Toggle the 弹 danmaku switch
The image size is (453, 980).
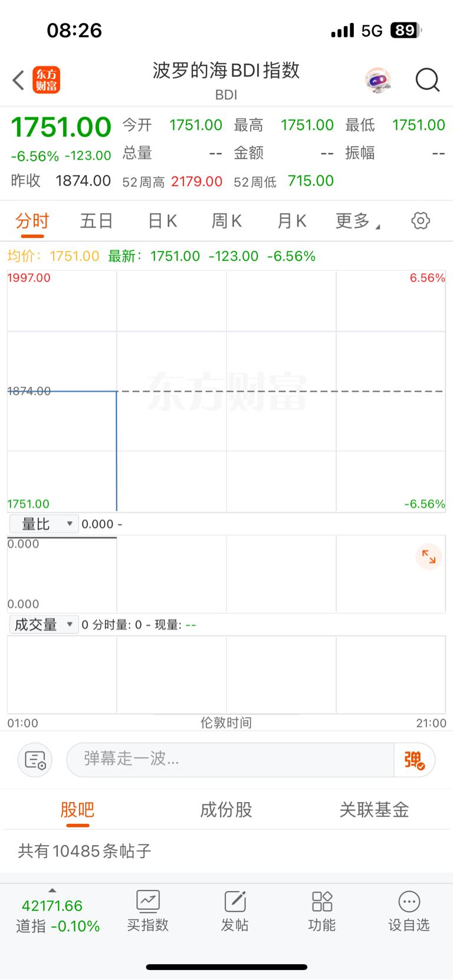coord(415,760)
